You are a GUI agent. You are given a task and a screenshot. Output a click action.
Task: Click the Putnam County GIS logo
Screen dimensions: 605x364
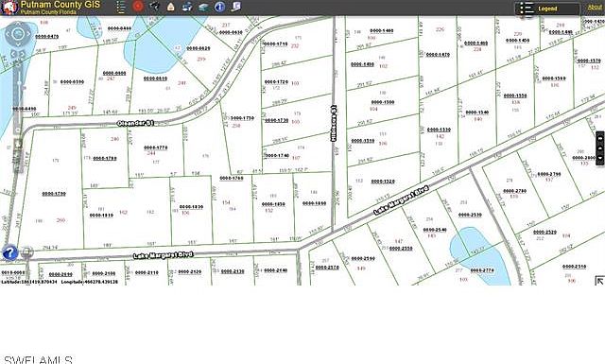[9, 8]
